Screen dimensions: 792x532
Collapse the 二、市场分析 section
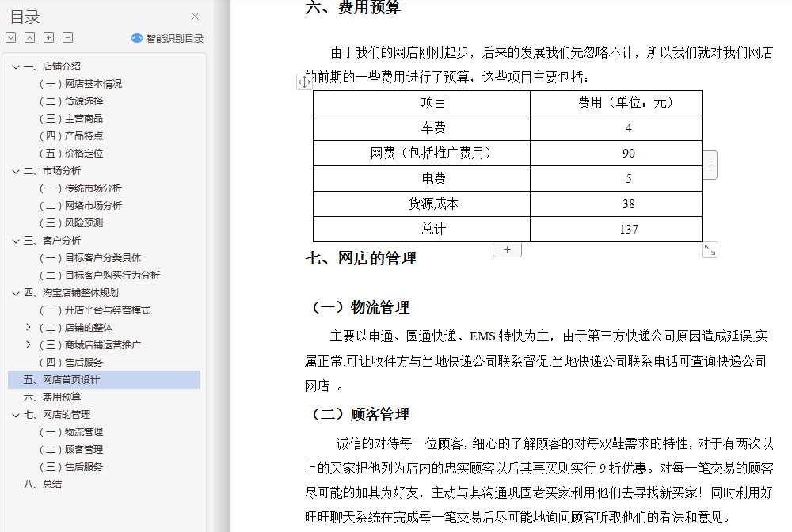coord(16,172)
